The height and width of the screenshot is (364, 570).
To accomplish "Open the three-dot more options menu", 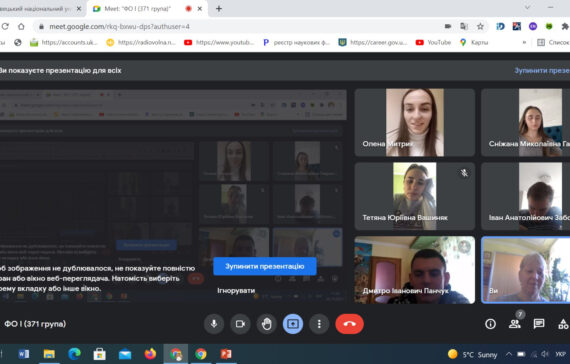I will [319, 324].
